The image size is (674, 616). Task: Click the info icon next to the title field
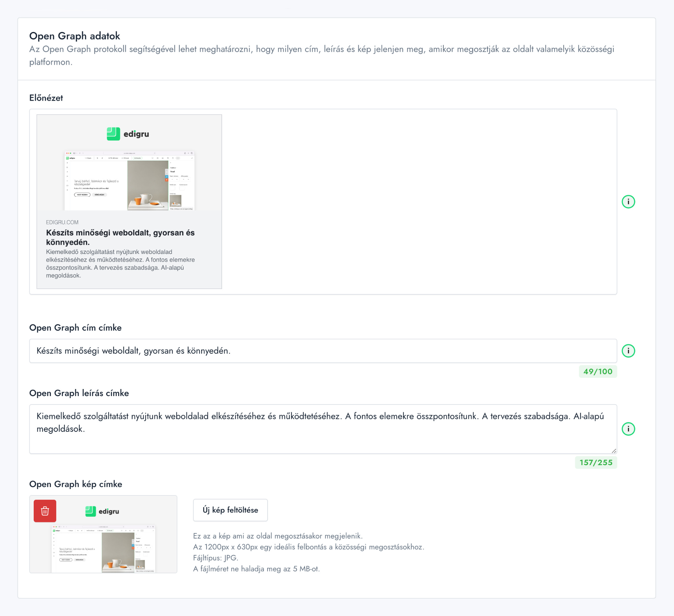628,351
